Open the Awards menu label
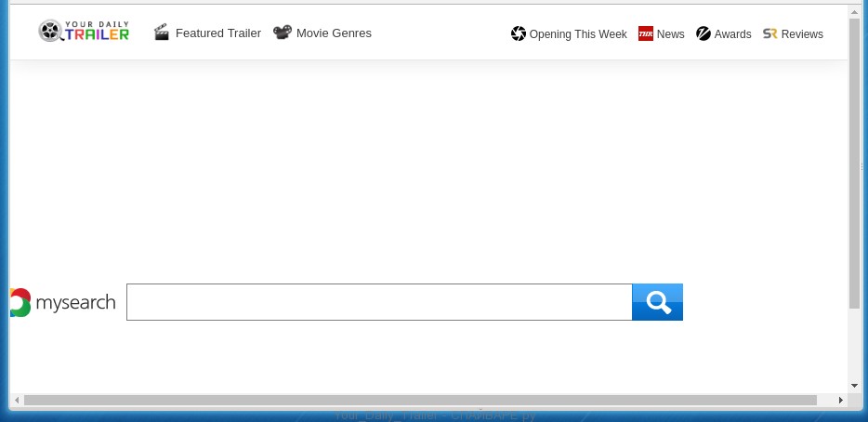Viewport: 868px width, 422px height. (x=733, y=34)
